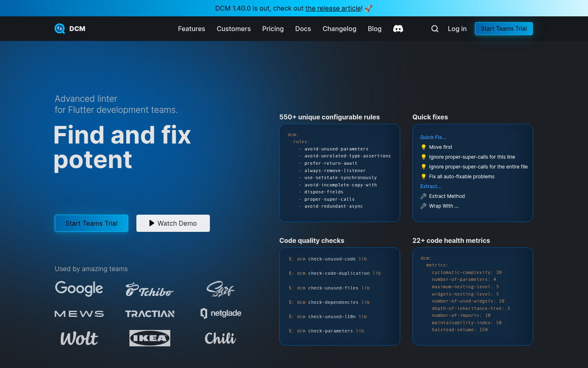
Task: Navigate to Docs
Action: 303,29
